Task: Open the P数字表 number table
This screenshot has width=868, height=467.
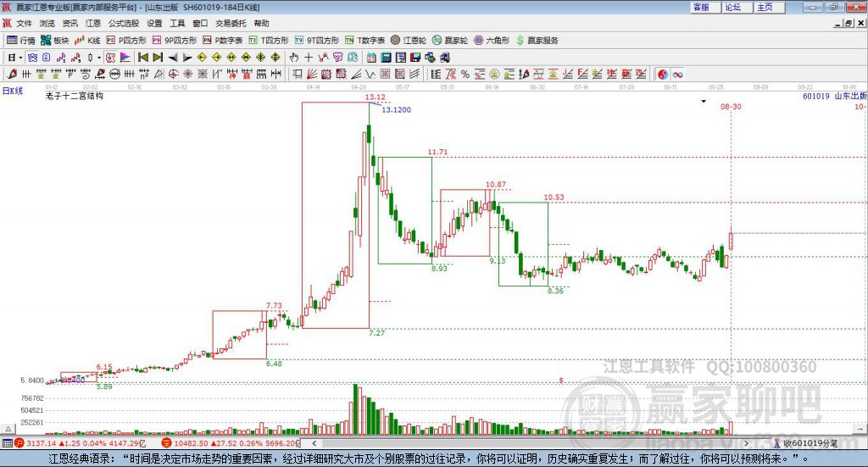Action: pos(223,40)
